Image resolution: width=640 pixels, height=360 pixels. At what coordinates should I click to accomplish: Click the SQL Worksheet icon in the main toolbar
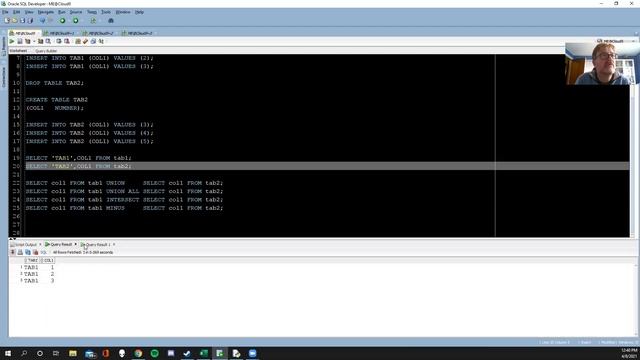(x=93, y=21)
